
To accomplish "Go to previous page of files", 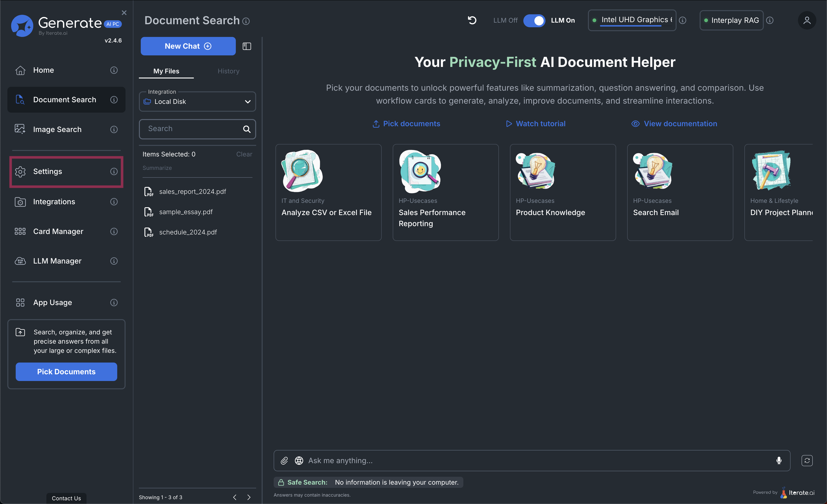I will 235,497.
